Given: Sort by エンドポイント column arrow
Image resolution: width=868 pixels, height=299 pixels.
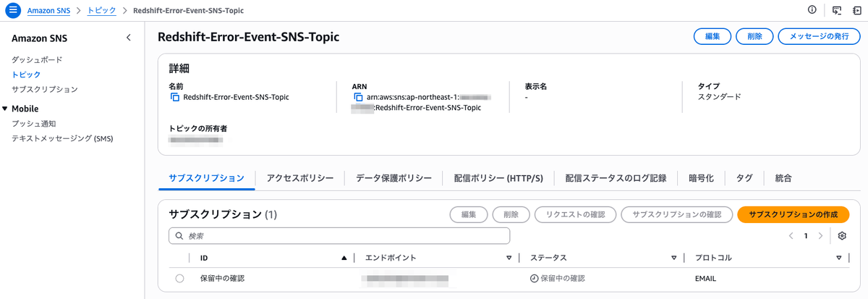Looking at the screenshot, I should coord(509,258).
